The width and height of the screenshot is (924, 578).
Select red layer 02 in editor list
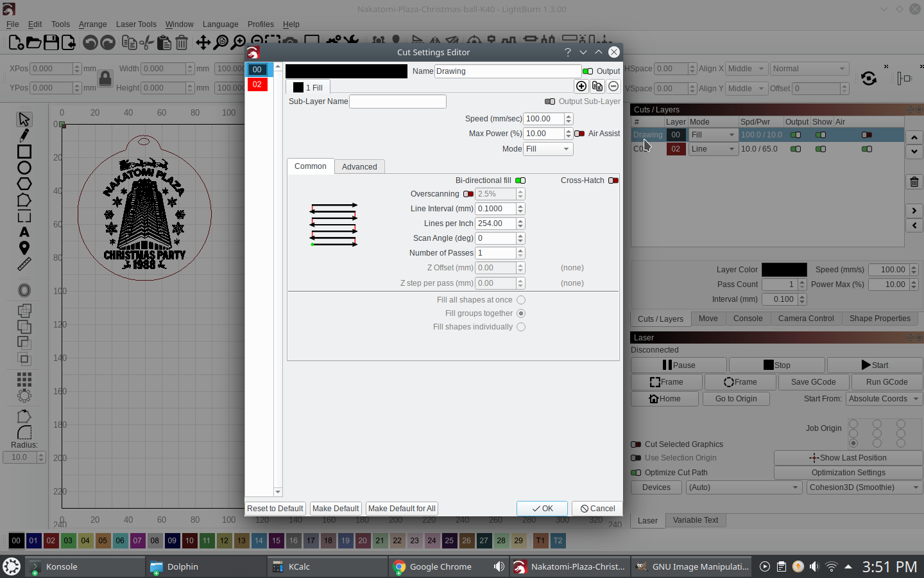(x=257, y=84)
